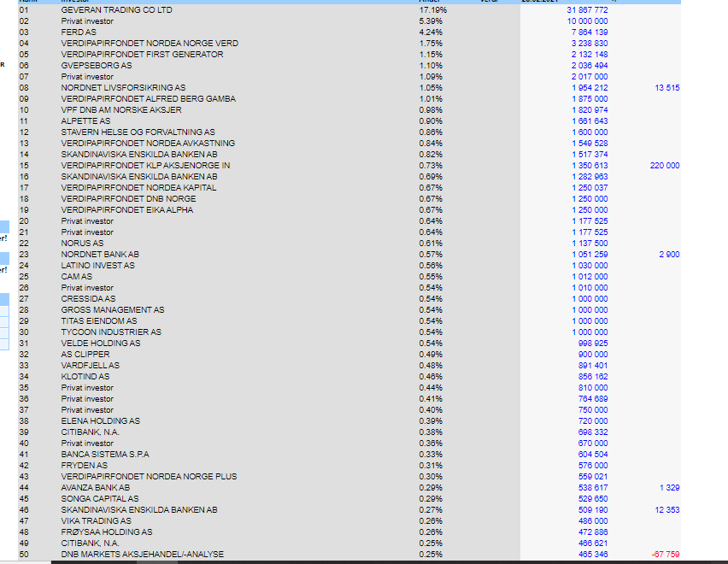Viewport: 728px width, 564px height.
Task: Click share count 698 332
Action: pos(593,433)
